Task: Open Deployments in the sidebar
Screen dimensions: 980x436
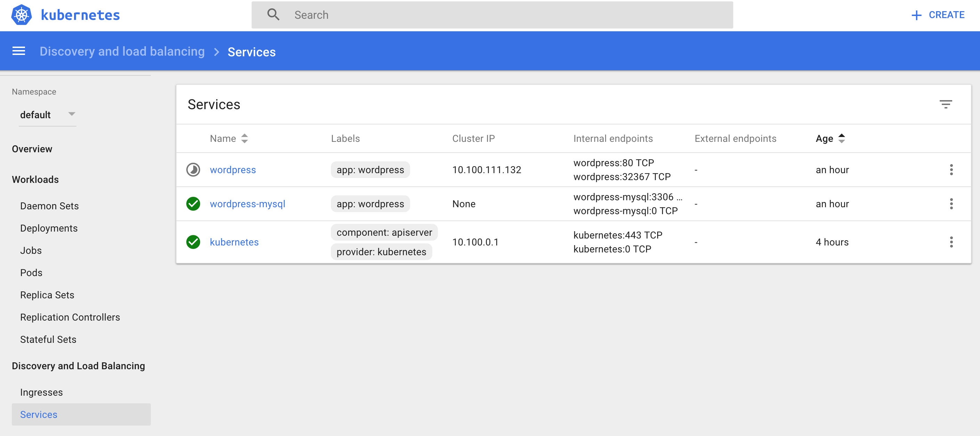Action: (x=49, y=228)
